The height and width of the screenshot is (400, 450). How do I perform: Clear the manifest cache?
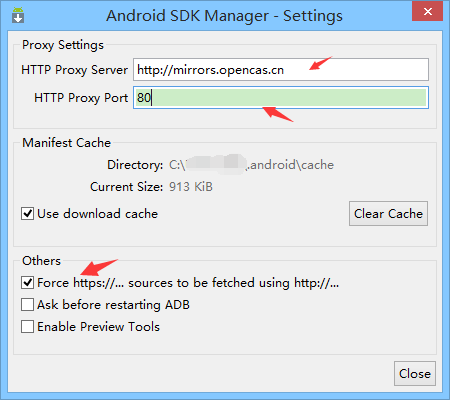coord(388,214)
